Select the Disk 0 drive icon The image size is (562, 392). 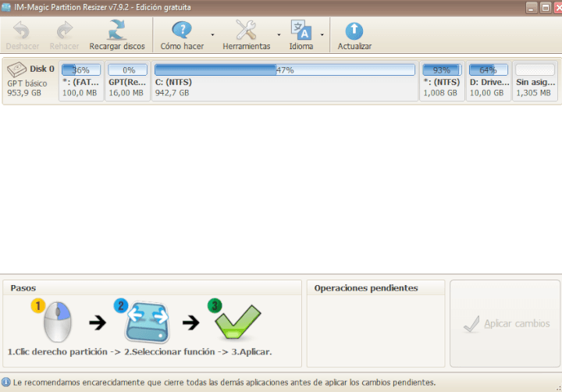[16, 69]
